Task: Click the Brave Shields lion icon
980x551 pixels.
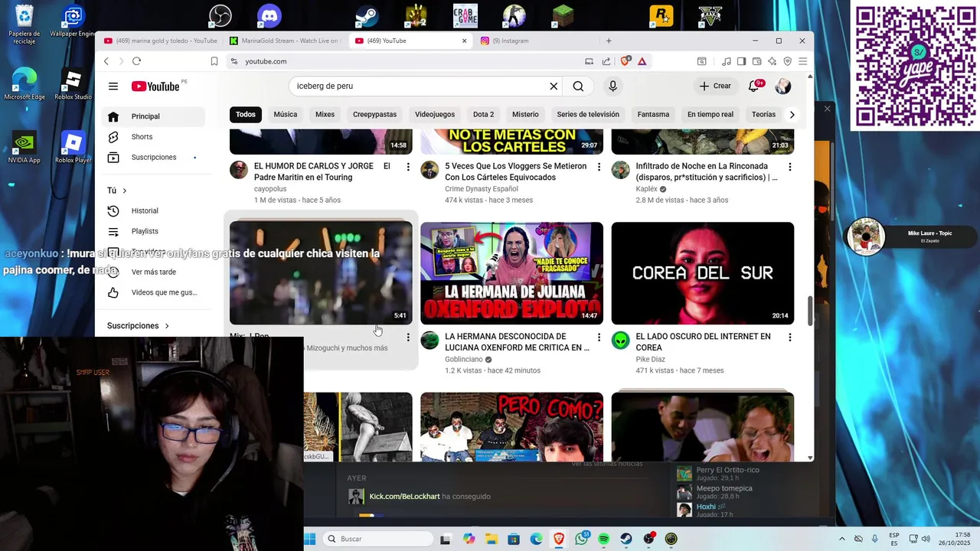Action: click(x=626, y=61)
